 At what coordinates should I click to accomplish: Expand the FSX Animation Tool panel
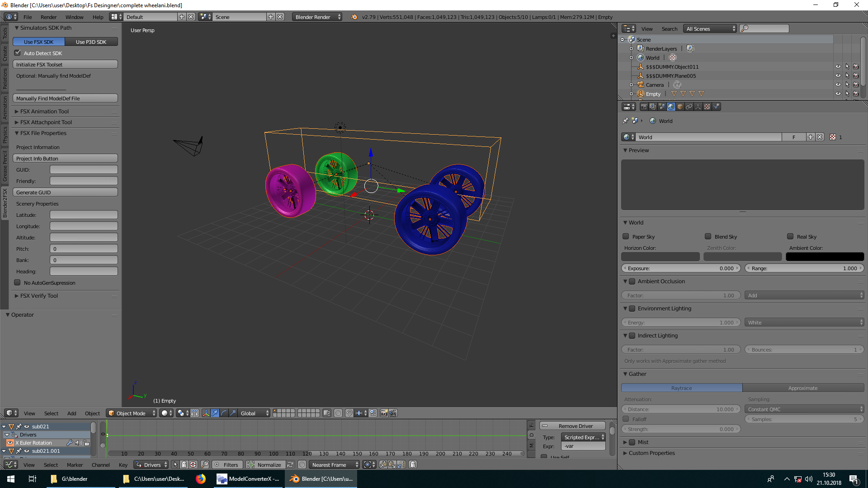coord(43,111)
